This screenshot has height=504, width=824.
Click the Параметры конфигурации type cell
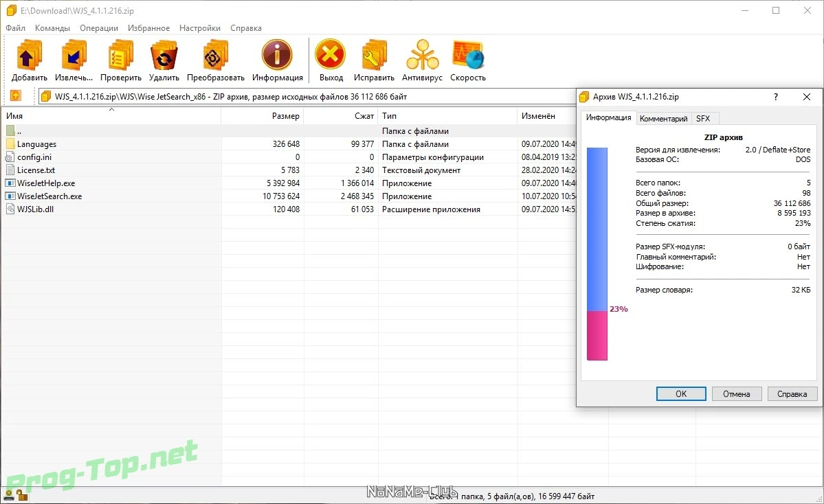pos(433,157)
